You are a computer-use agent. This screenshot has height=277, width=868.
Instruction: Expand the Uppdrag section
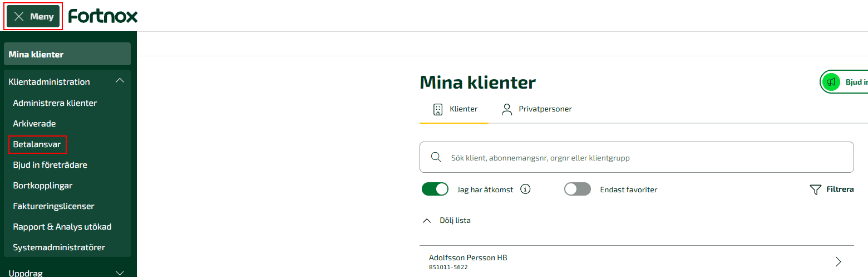pos(120,273)
